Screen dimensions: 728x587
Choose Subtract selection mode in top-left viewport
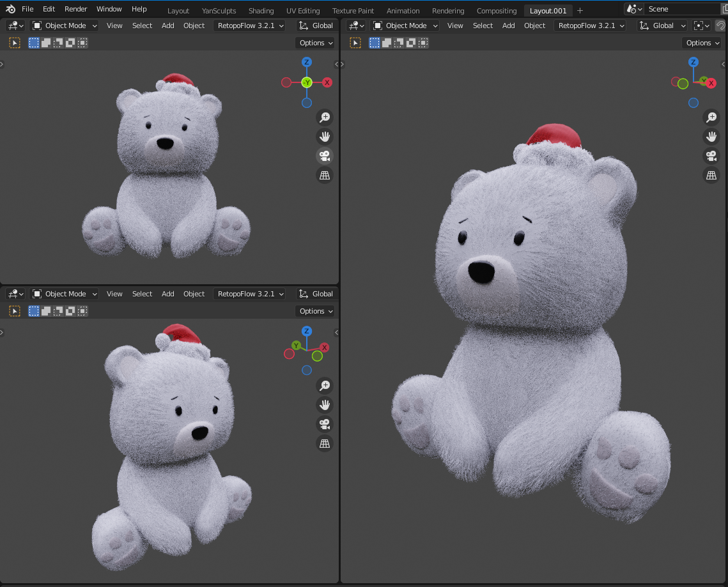(x=58, y=43)
